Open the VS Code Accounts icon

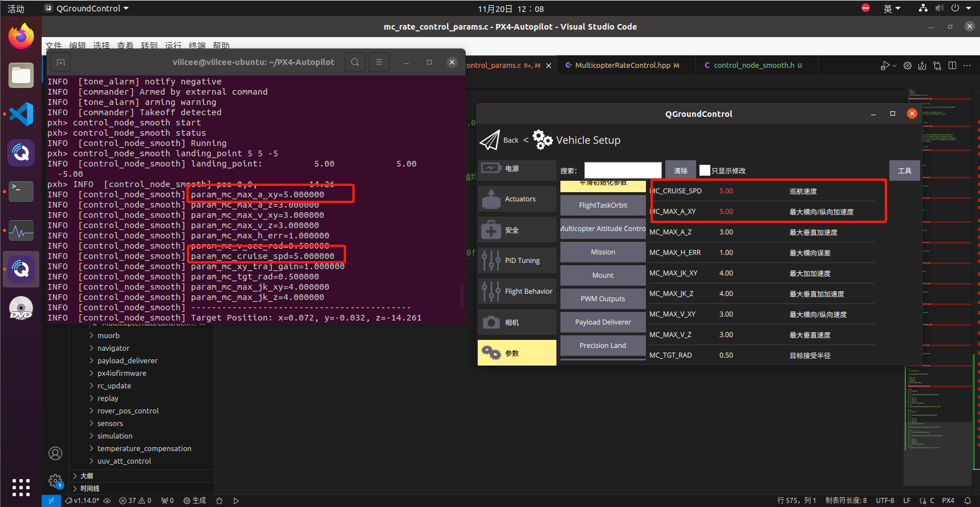pos(55,453)
